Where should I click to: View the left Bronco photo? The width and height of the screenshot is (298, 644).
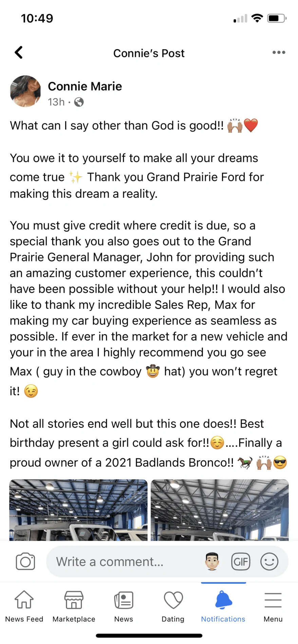click(78, 510)
